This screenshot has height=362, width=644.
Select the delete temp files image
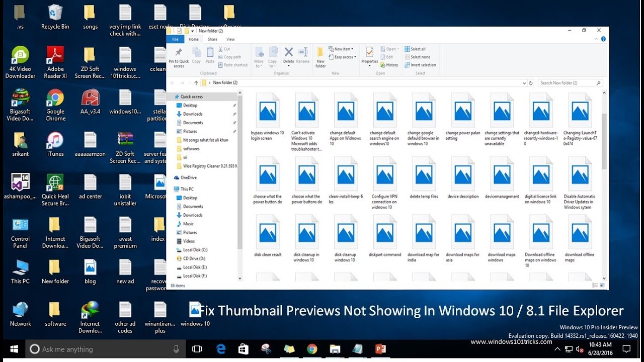click(424, 178)
